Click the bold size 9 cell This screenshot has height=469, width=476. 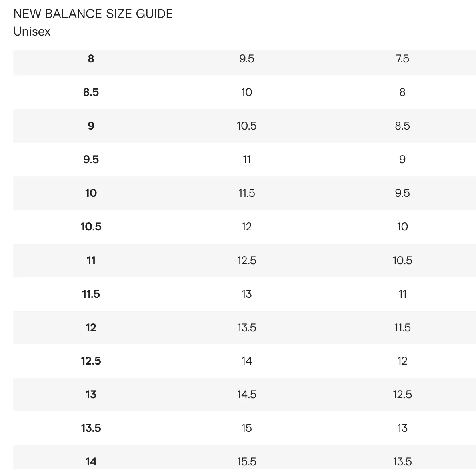tap(91, 126)
